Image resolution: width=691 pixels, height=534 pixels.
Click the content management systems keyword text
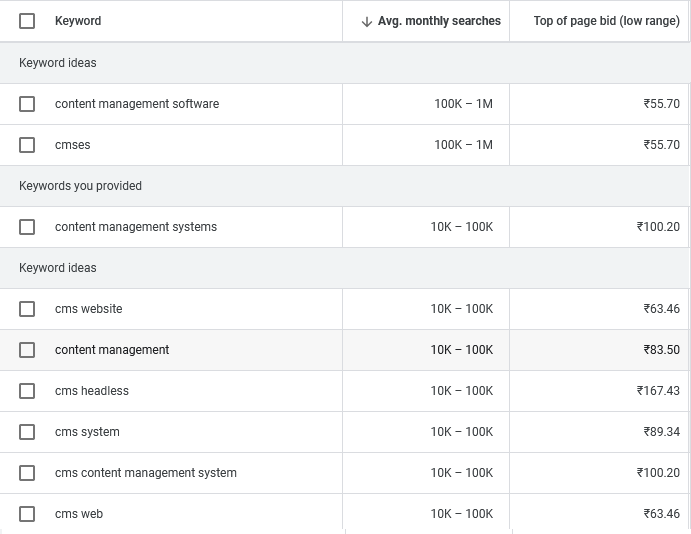(136, 227)
